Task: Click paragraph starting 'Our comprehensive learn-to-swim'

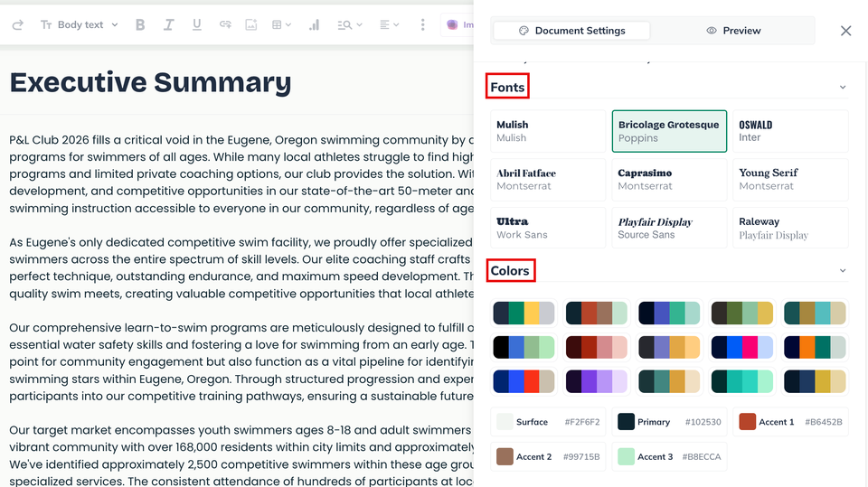Action: [x=241, y=362]
